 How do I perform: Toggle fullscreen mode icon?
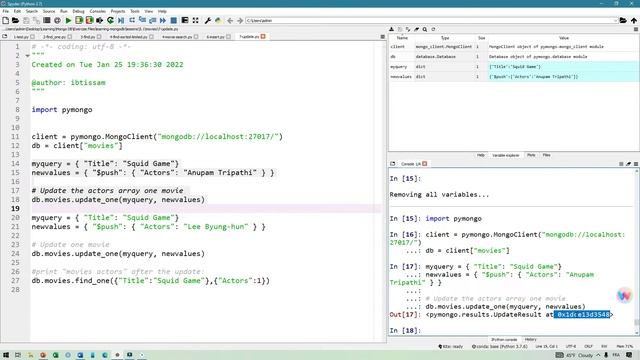click(196, 20)
